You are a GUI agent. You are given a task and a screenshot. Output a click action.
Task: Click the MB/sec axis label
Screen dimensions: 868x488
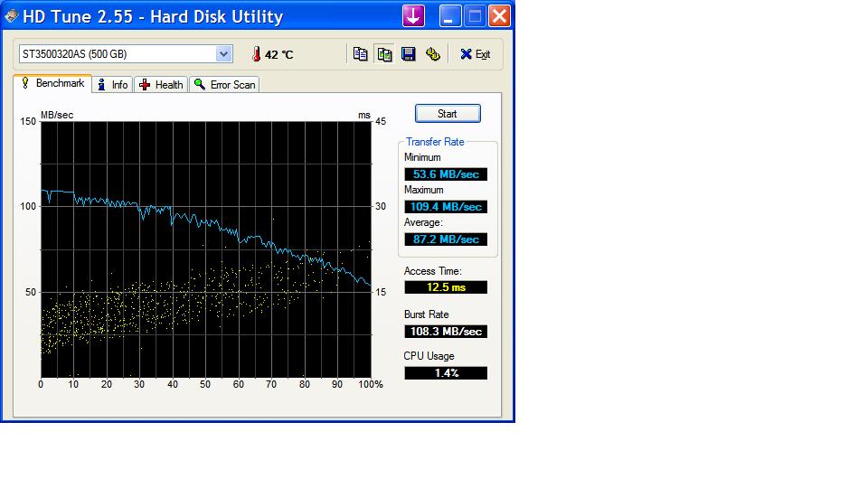[57, 115]
